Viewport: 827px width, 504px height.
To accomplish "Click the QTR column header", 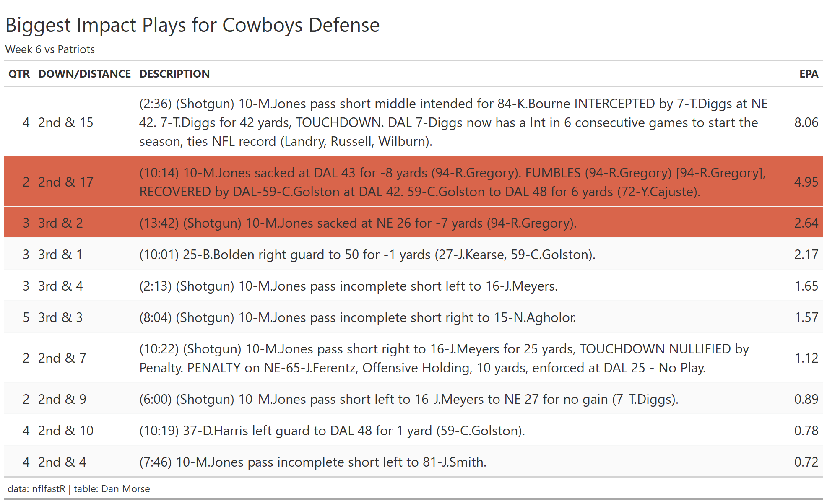I will (x=19, y=74).
